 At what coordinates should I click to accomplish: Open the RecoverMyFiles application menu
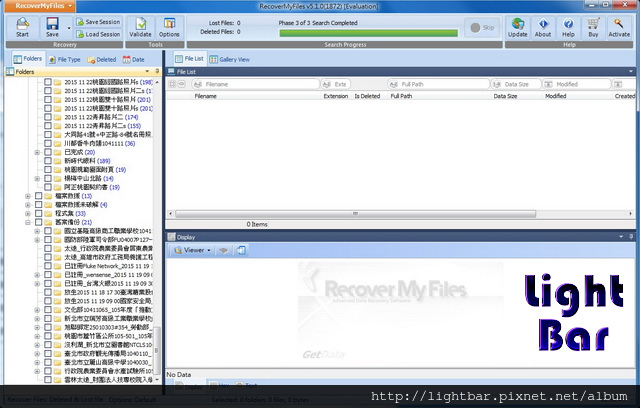[40, 5]
